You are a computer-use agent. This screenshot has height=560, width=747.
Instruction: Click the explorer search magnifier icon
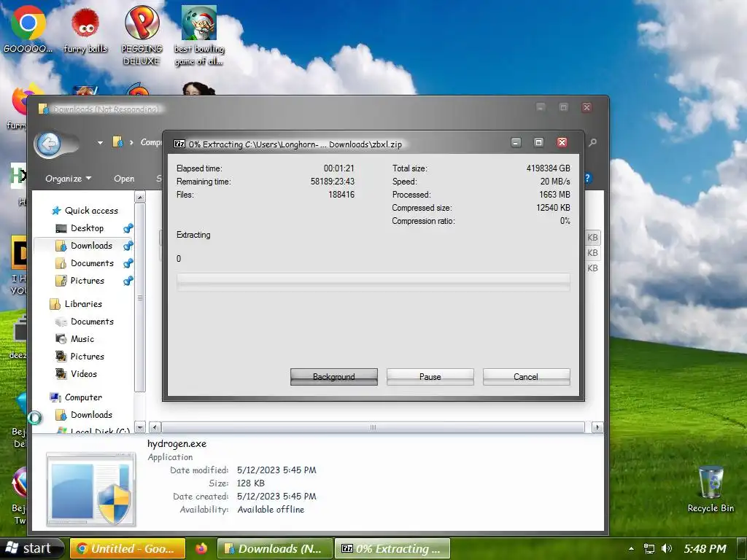(x=592, y=142)
